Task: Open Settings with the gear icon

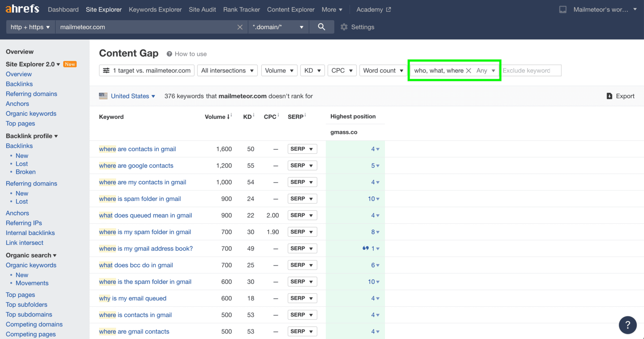Action: [x=344, y=27]
